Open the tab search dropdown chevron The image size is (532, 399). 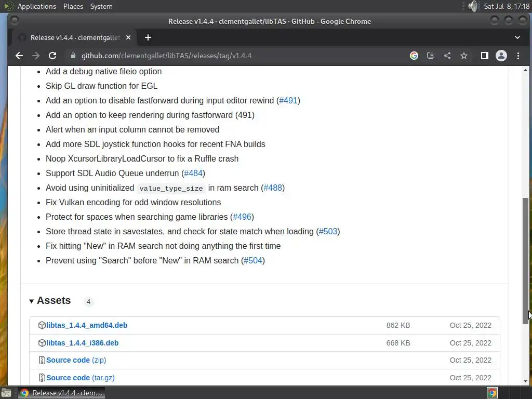tap(517, 37)
